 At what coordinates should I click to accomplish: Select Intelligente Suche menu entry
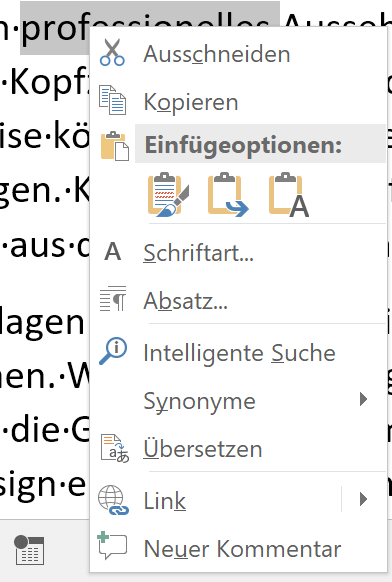click(238, 352)
